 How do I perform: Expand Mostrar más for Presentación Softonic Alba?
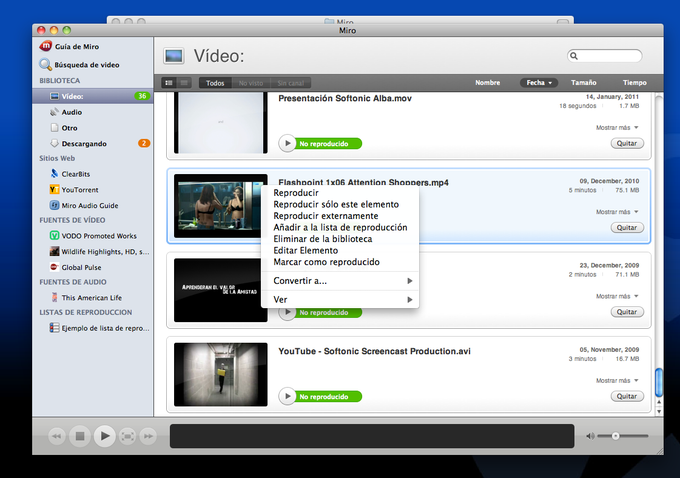pyautogui.click(x=617, y=128)
